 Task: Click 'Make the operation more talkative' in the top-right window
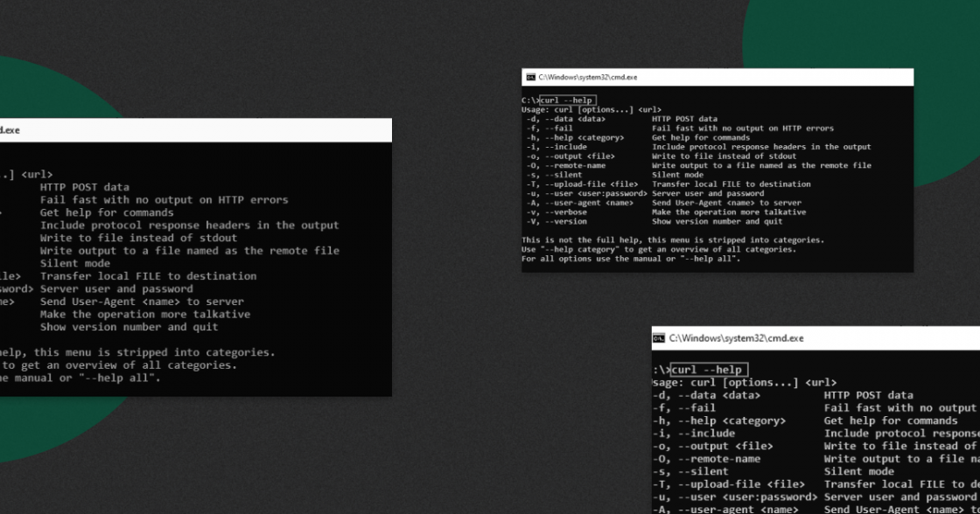(729, 212)
